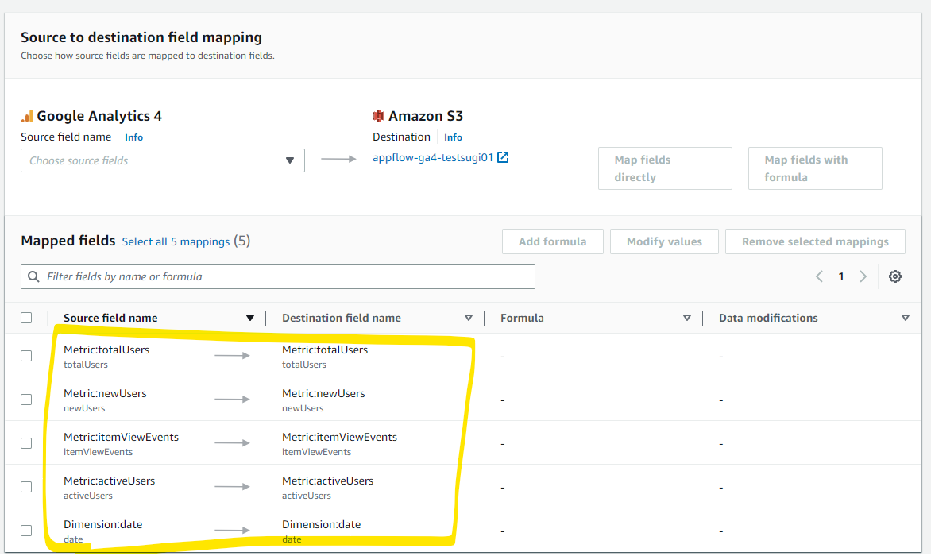Go to previous page arrow

[x=819, y=276]
